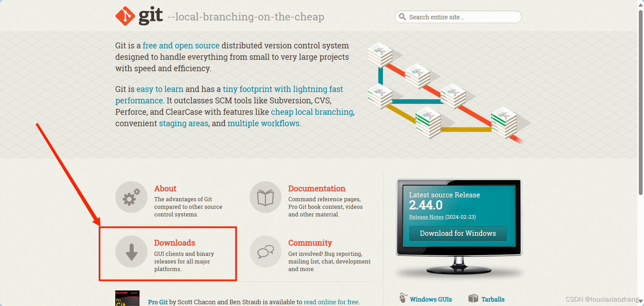The height and width of the screenshot is (306, 644).
Task: Focus the Search entire site field
Action: [x=458, y=17]
